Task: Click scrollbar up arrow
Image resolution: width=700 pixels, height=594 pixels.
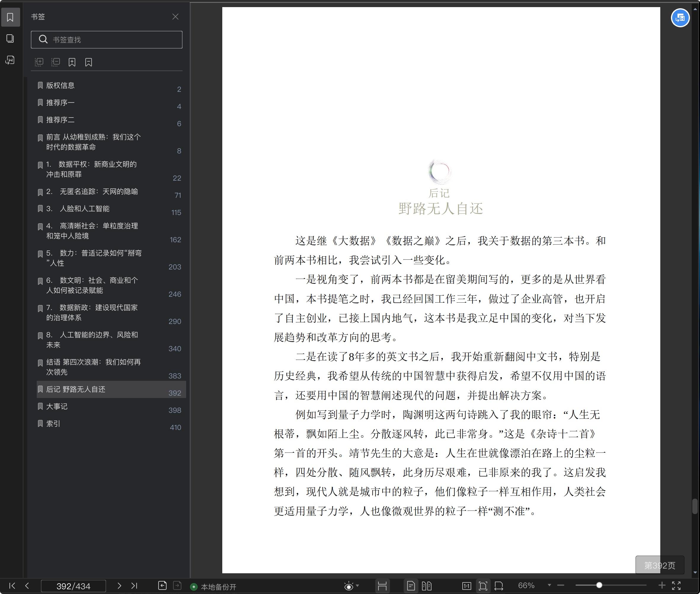Action: click(x=695, y=9)
